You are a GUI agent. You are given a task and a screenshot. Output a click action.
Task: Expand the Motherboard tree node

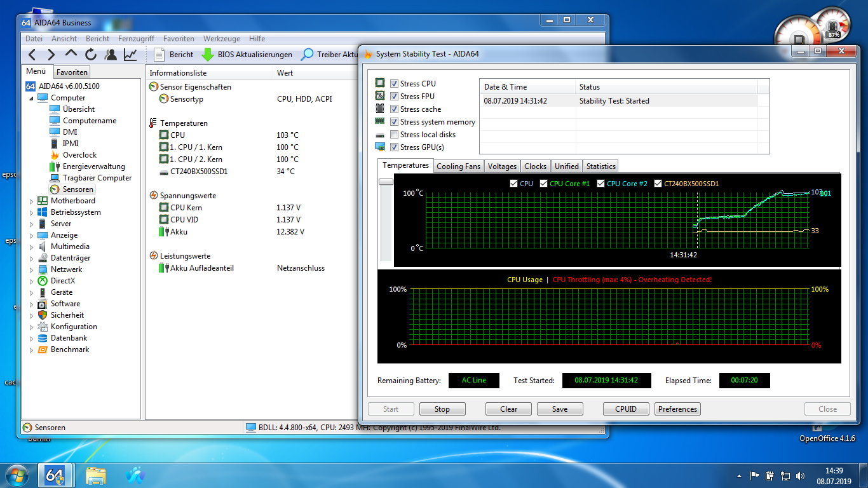click(x=31, y=200)
